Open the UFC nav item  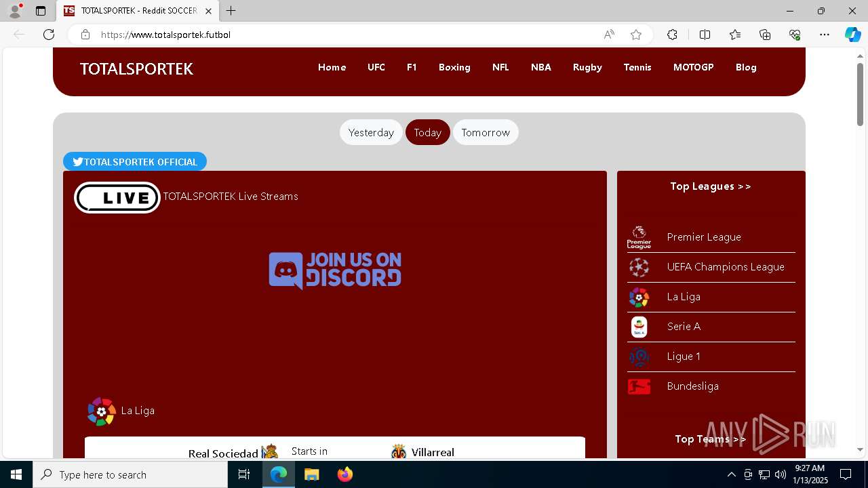click(376, 67)
